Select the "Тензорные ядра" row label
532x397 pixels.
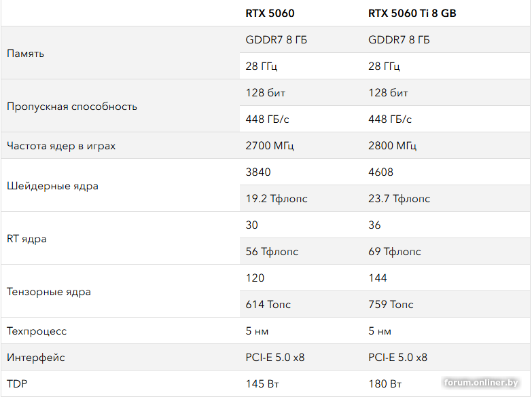tap(48, 292)
